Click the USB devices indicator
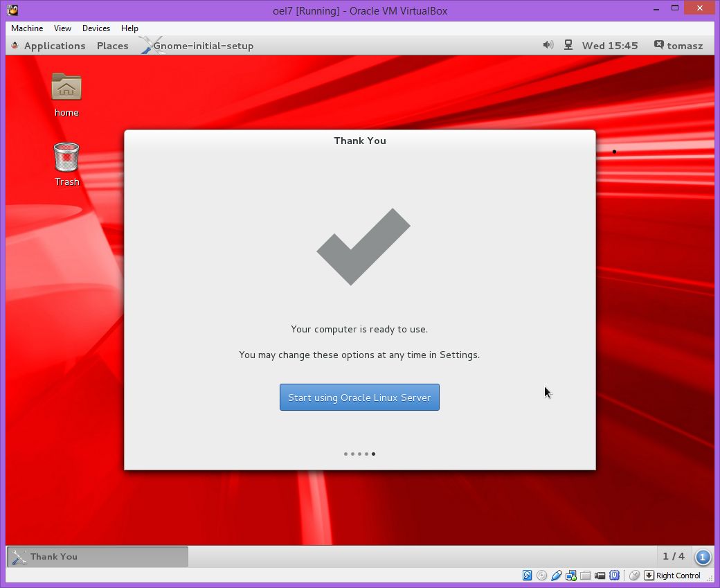This screenshot has height=588, width=720. pyautogui.click(x=557, y=575)
